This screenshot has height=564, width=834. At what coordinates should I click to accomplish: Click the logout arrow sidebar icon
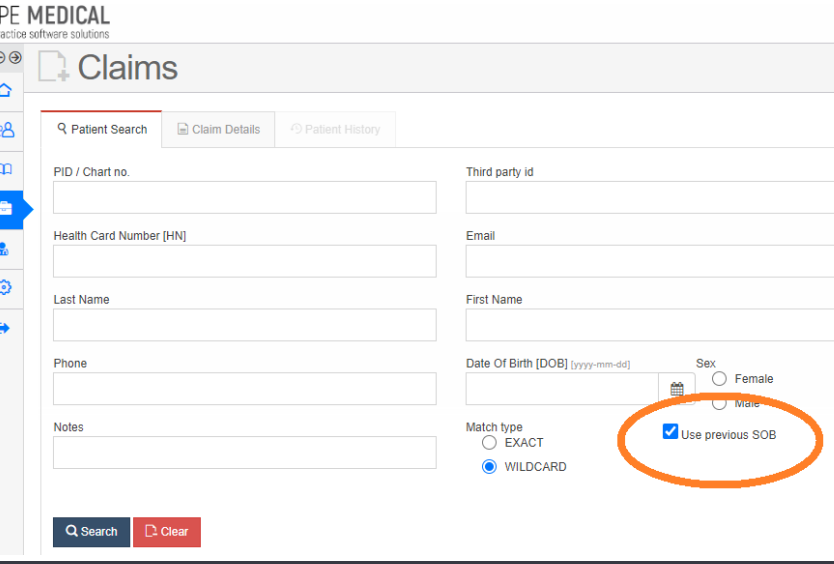pos(5,328)
